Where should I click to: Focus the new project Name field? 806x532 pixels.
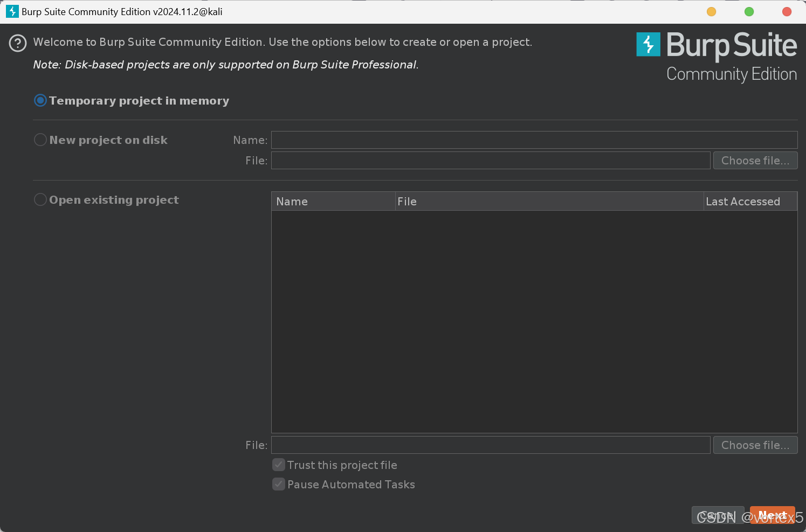pos(534,140)
